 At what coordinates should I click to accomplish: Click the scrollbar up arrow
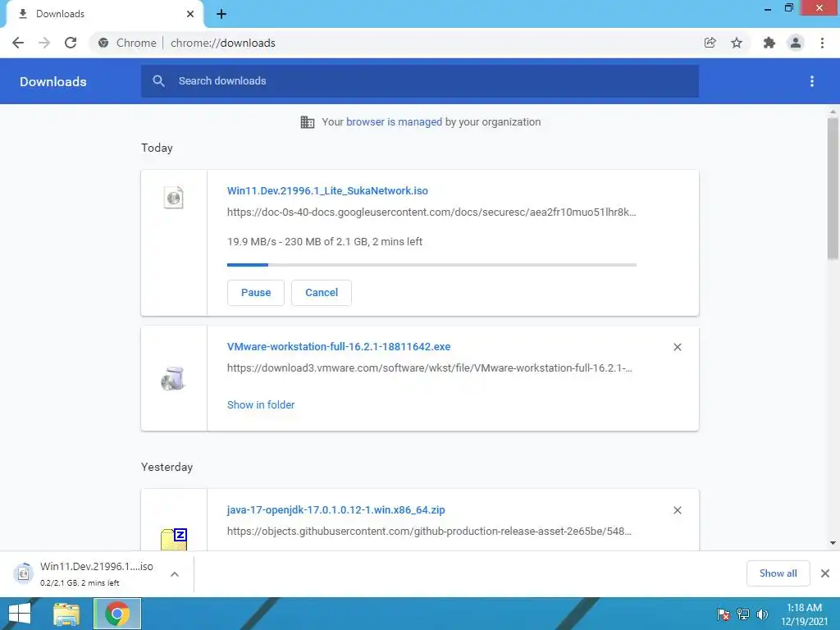point(833,112)
